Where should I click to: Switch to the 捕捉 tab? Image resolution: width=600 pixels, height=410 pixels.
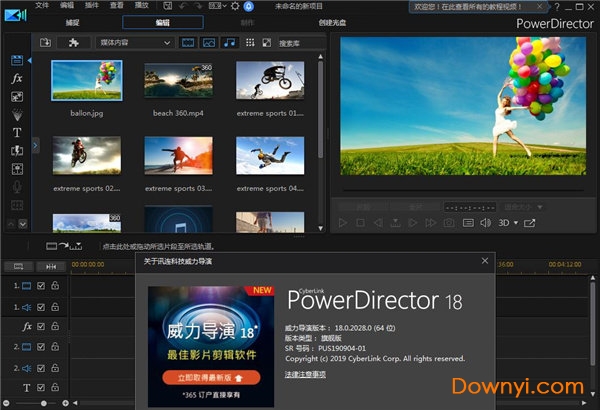click(73, 22)
